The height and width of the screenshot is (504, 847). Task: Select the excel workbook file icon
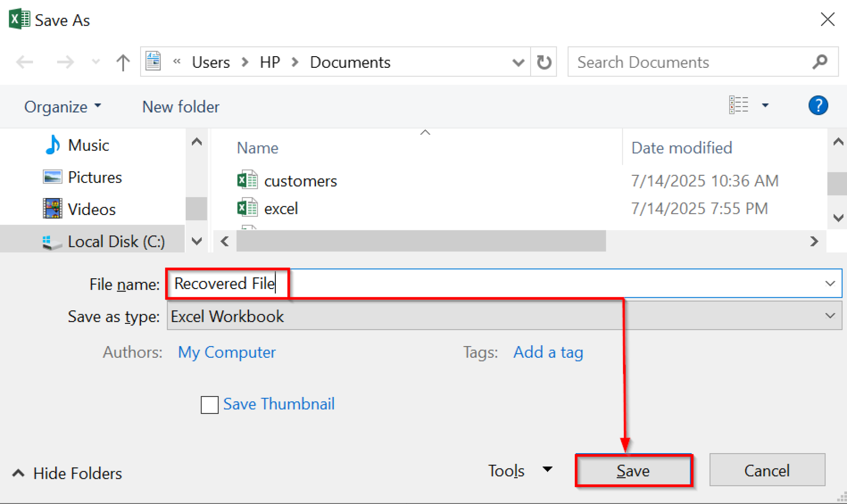[x=246, y=208]
